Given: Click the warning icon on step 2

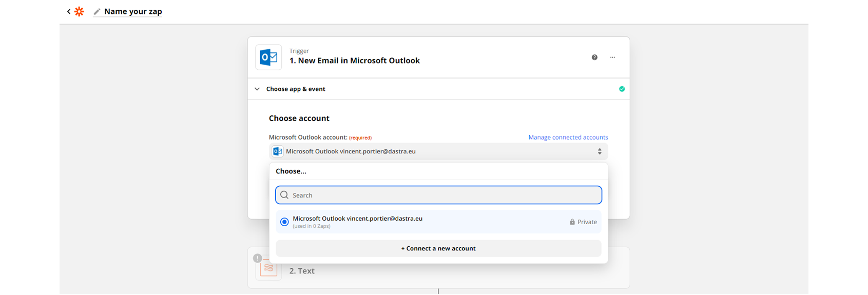Looking at the screenshot, I should [257, 258].
